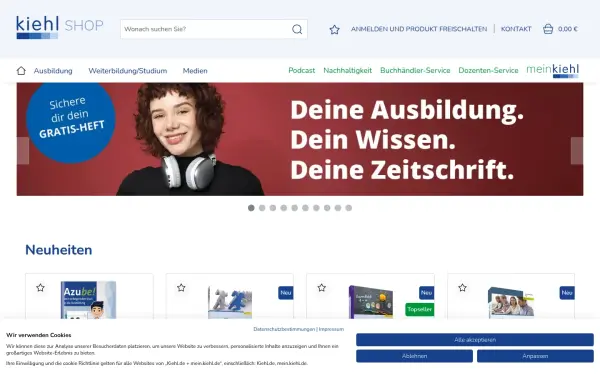Image resolution: width=600 pixels, height=375 pixels.
Task: Open the Podcast link
Action: pos(302,70)
